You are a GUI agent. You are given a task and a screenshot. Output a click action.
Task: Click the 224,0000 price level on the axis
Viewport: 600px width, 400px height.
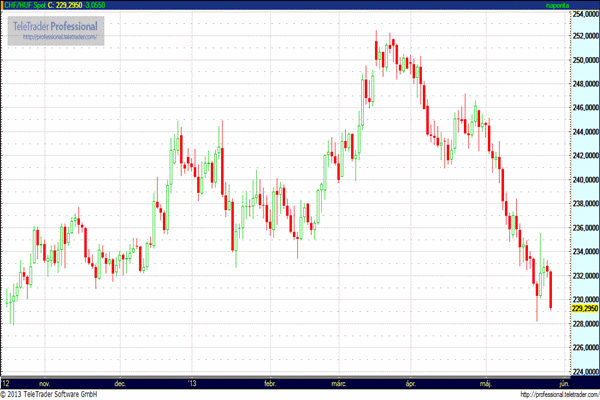click(x=583, y=372)
